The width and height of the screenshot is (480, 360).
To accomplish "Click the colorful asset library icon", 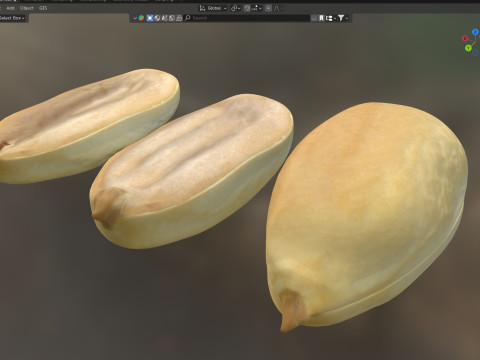I will [x=141, y=18].
